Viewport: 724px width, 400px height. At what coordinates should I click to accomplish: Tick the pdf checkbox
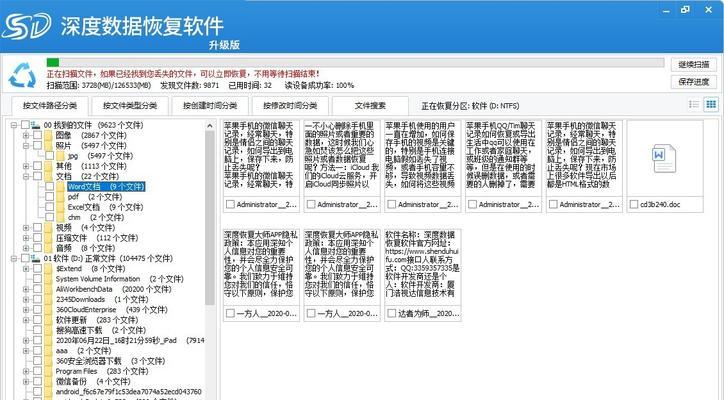(49, 197)
